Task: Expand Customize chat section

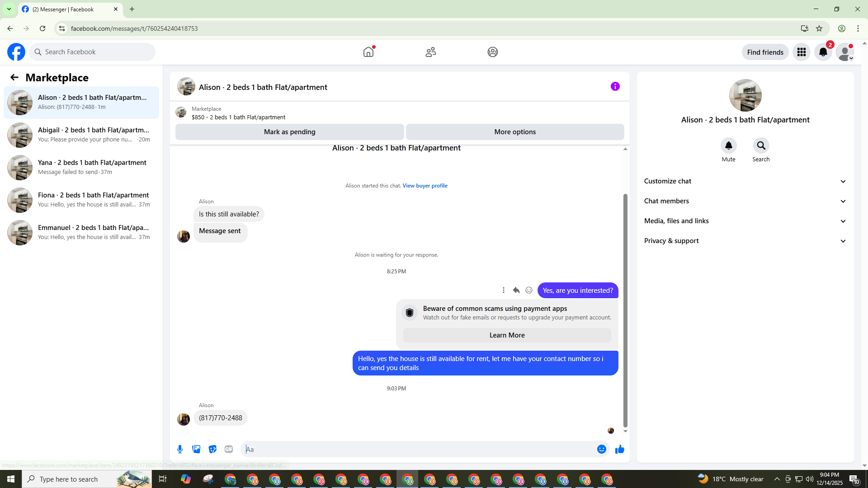Action: click(745, 181)
